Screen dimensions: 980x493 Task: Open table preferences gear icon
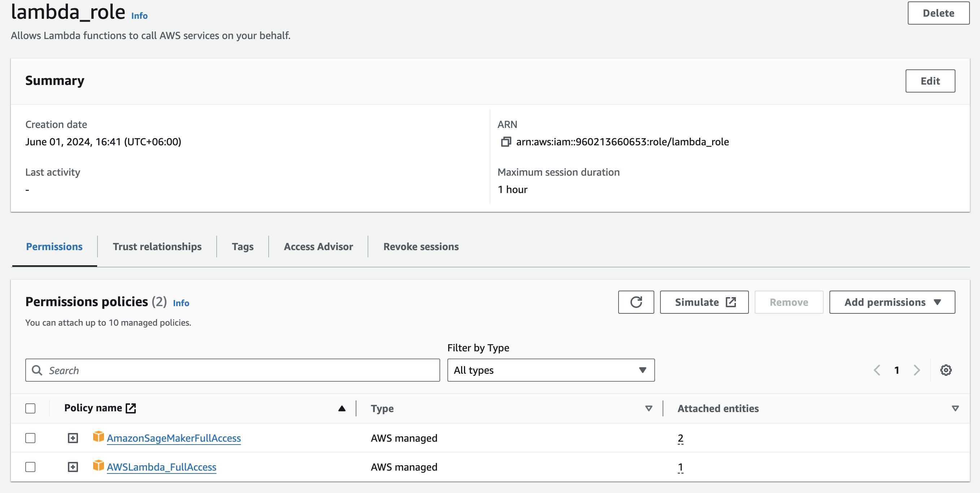(x=946, y=370)
